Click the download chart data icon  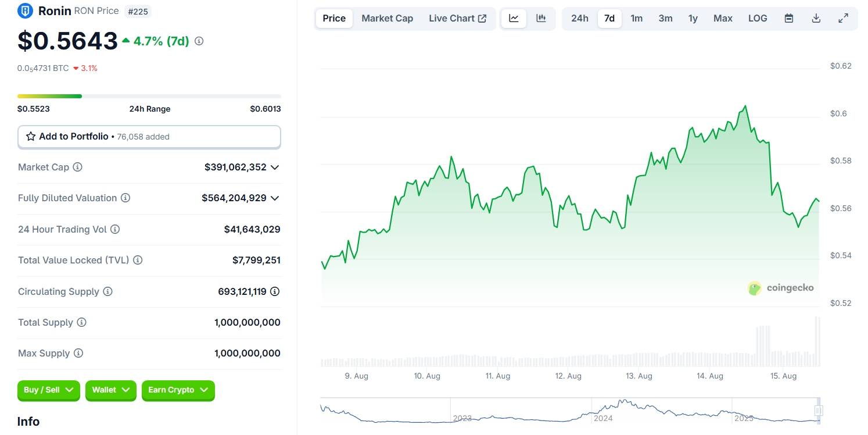816,18
